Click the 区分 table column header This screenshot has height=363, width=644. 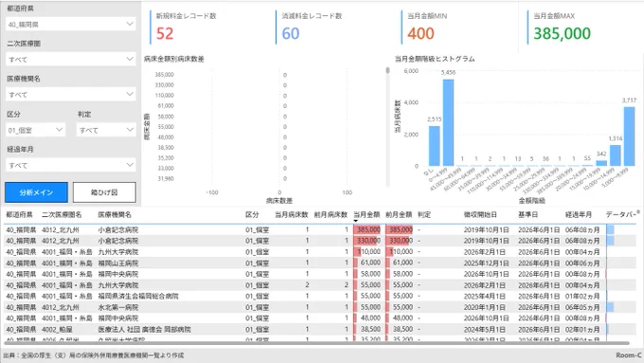[252, 214]
